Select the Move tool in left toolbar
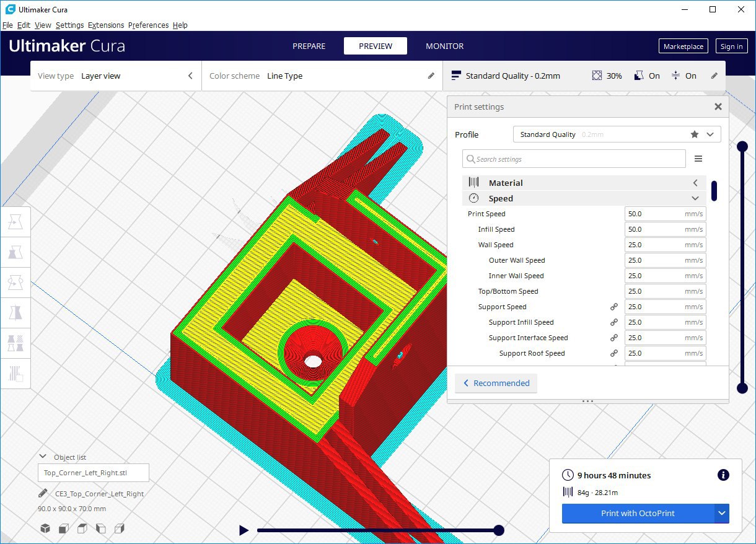 tap(16, 222)
